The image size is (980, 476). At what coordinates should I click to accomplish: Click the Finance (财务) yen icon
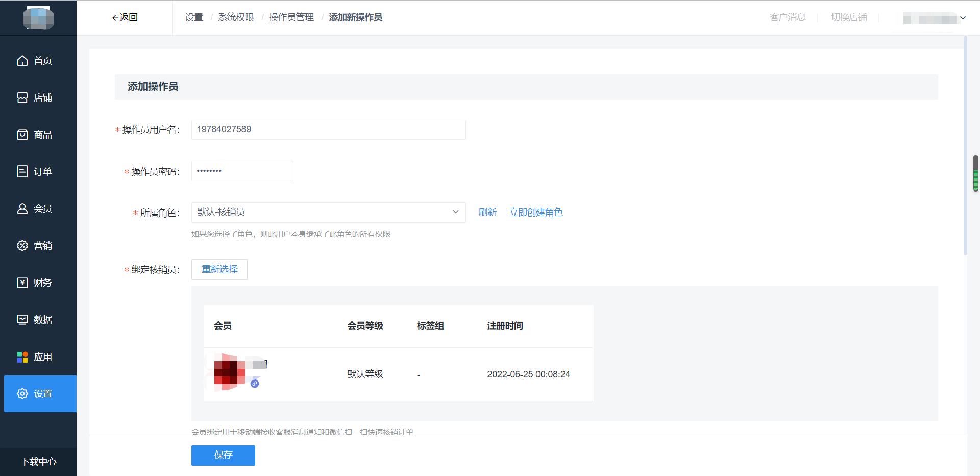(22, 283)
